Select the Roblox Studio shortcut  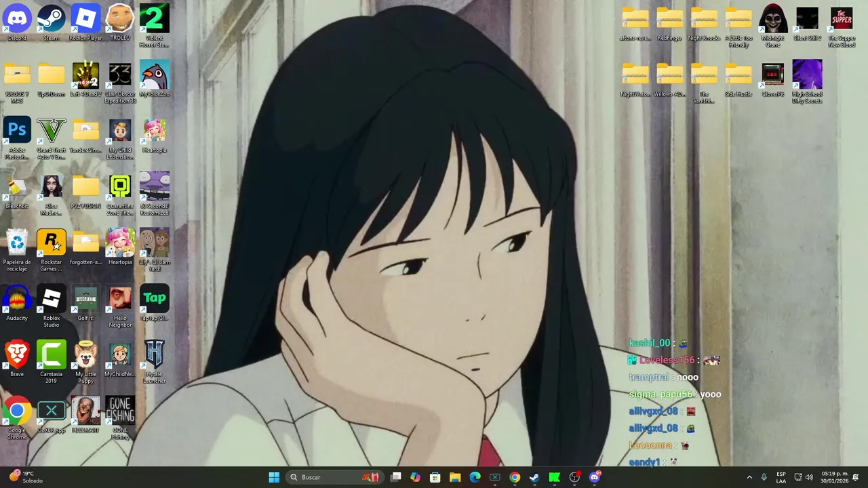point(52,306)
